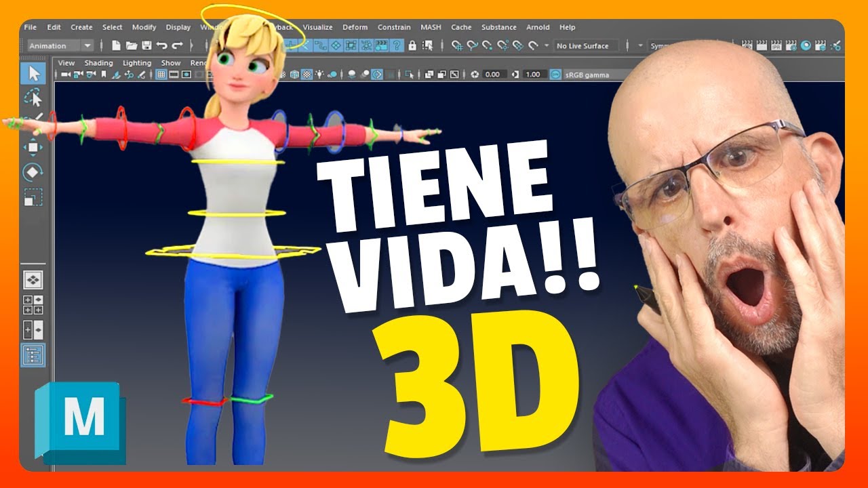Toggle the viewport resolution gate
Screen dimensions: 868x488
pyautogui.click(x=186, y=75)
